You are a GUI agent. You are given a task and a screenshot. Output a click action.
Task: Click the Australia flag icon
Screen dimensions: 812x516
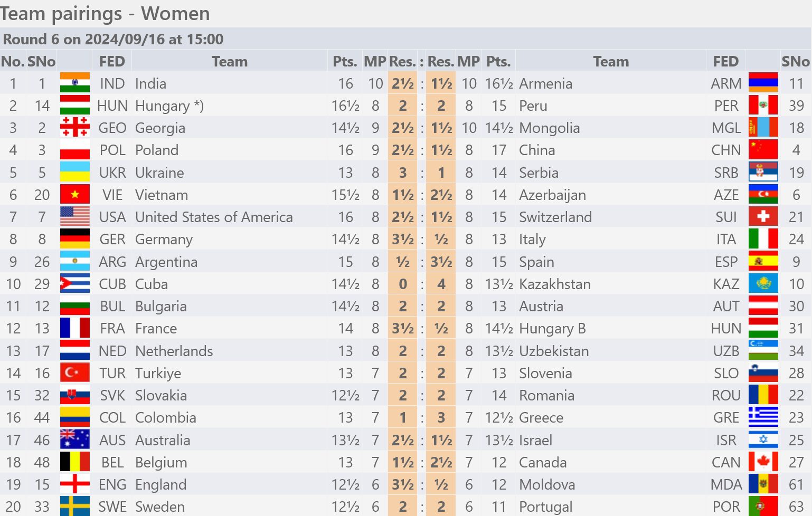pos(75,439)
